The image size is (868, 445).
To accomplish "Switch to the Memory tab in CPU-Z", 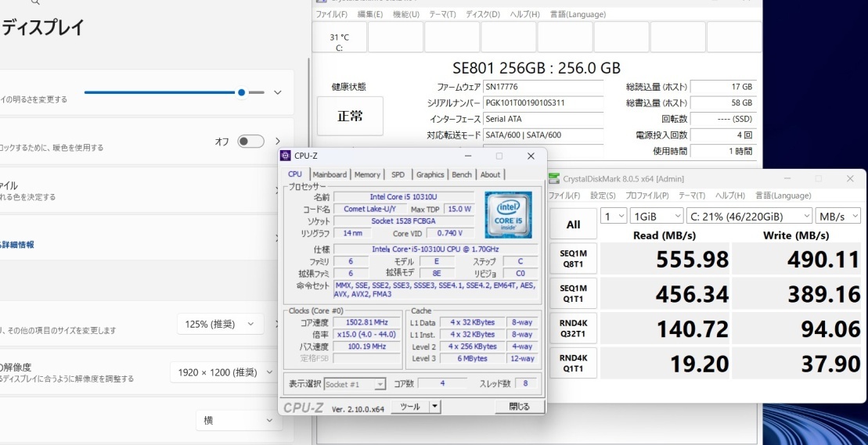I will pos(368,174).
